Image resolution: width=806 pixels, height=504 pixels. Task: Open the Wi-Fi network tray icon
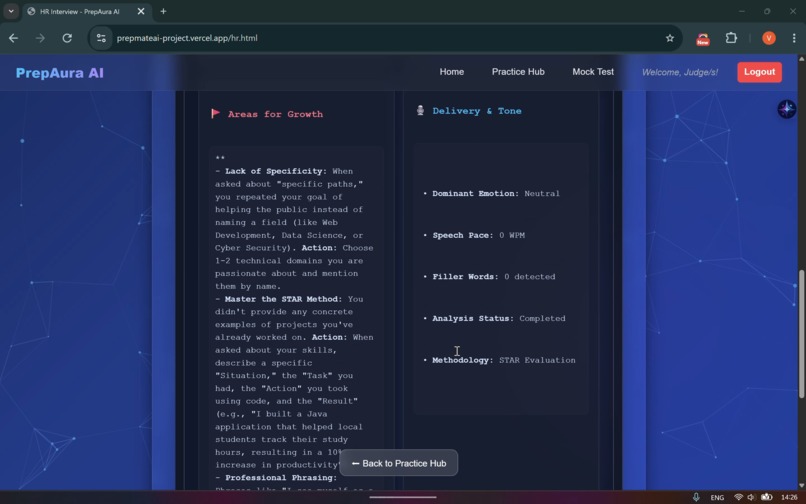pos(738,497)
